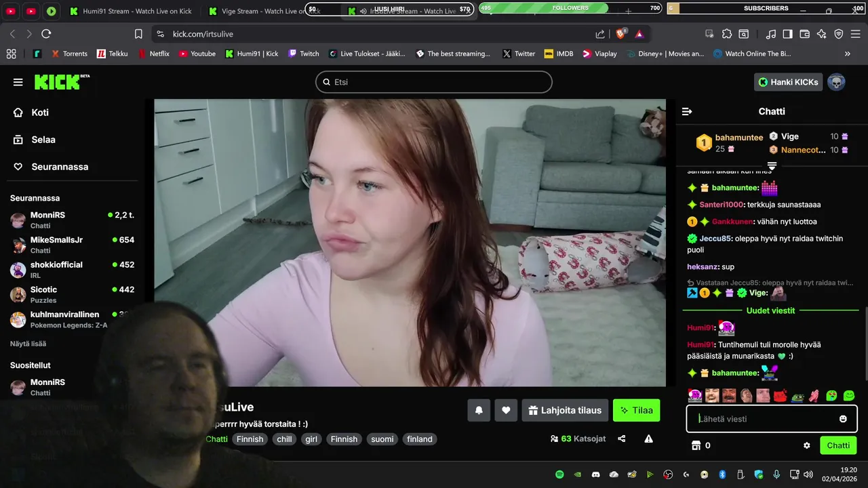Click the chill tag
The height and width of the screenshot is (488, 868).
(x=284, y=439)
